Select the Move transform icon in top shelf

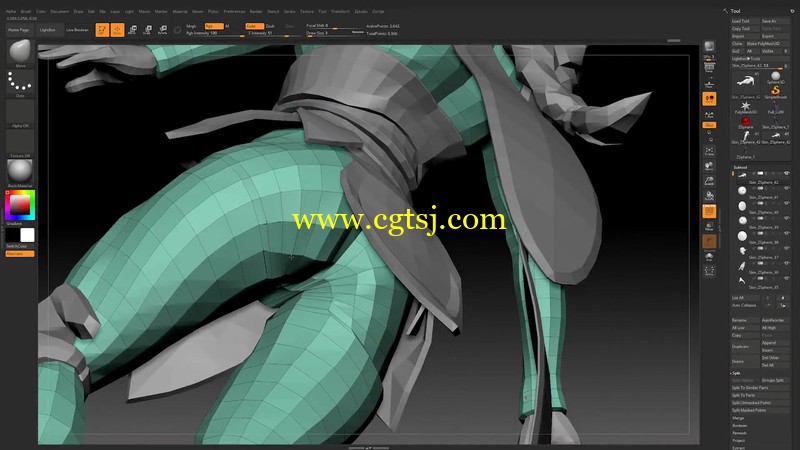tap(132, 30)
